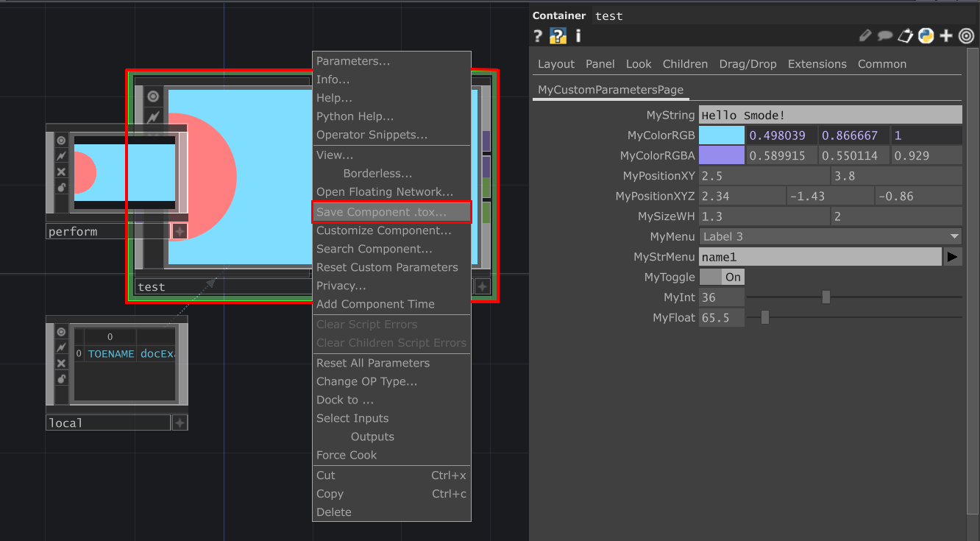
Task: Click the pencil edit icon in parameter header
Action: 865,35
